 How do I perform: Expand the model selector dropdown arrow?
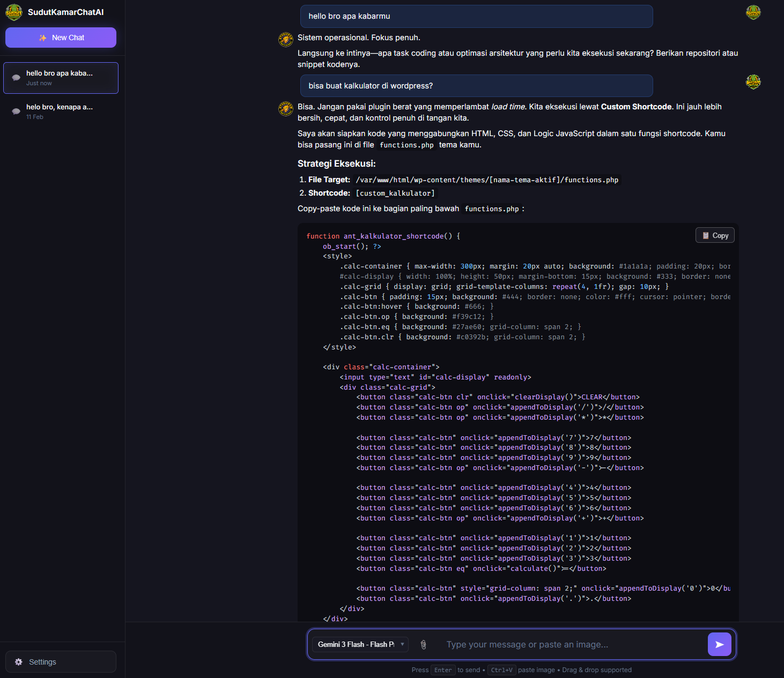click(402, 644)
